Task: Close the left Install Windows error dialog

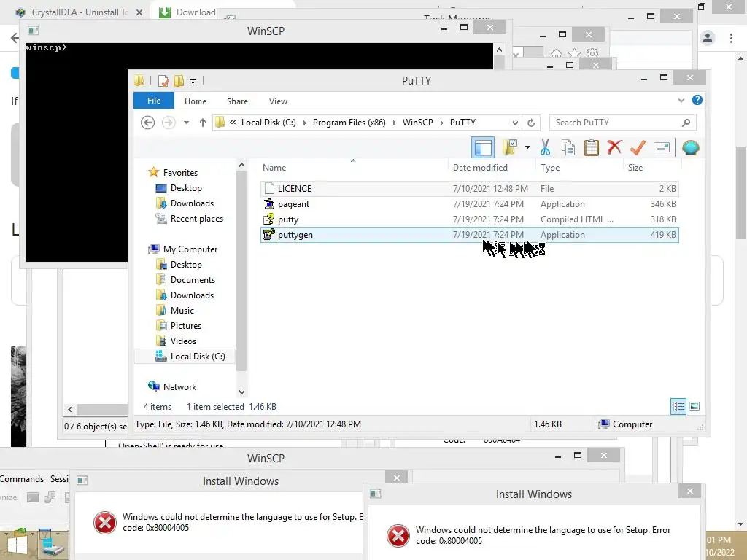Action: pos(396,478)
